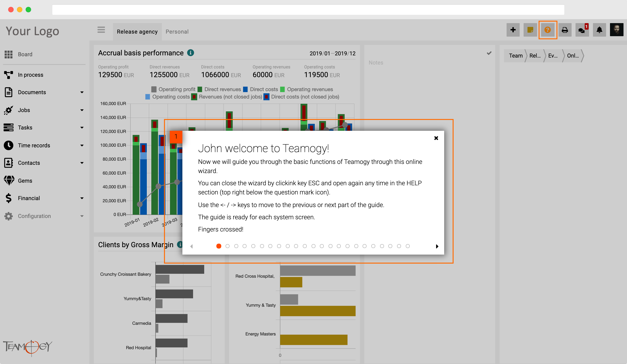The height and width of the screenshot is (364, 627).
Task: Toggle Direct costs legend swatch
Action: click(x=245, y=89)
